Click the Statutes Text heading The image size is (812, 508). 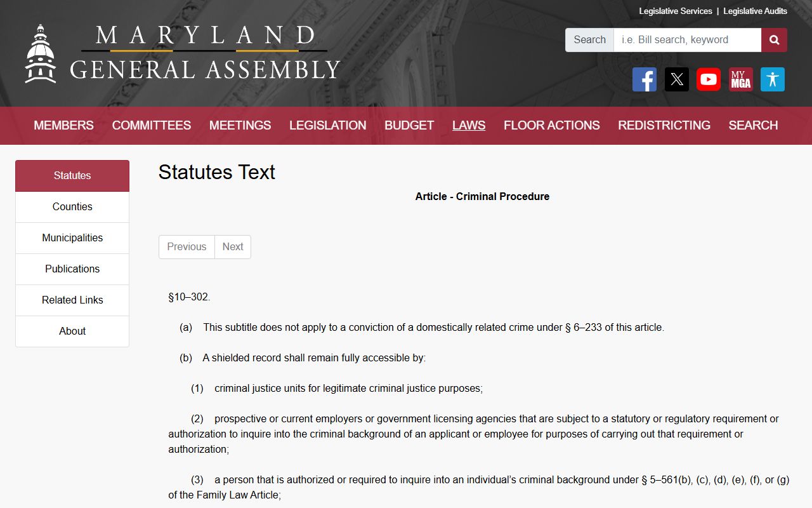(217, 172)
